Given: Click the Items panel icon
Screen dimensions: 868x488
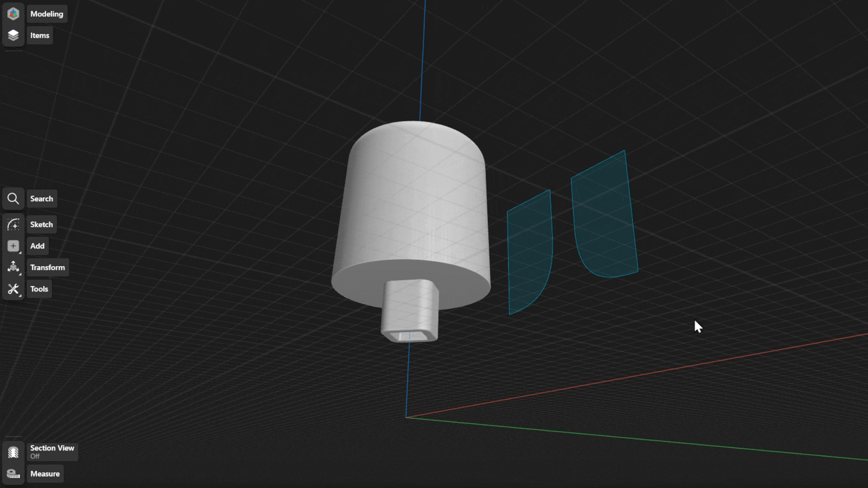Looking at the screenshot, I should (x=13, y=34).
